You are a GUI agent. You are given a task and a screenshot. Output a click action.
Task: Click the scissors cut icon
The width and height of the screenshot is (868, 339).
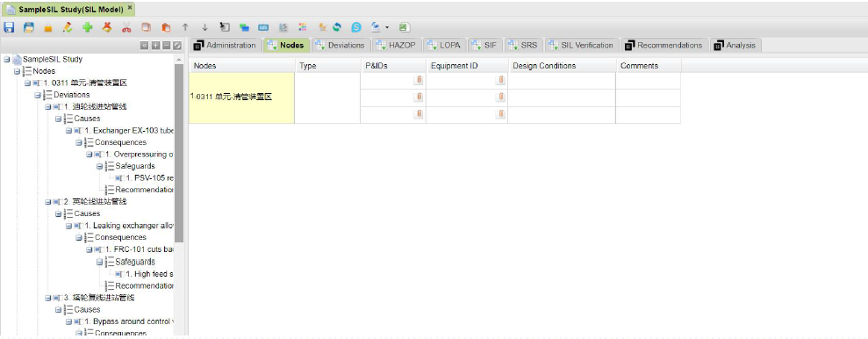click(x=126, y=26)
